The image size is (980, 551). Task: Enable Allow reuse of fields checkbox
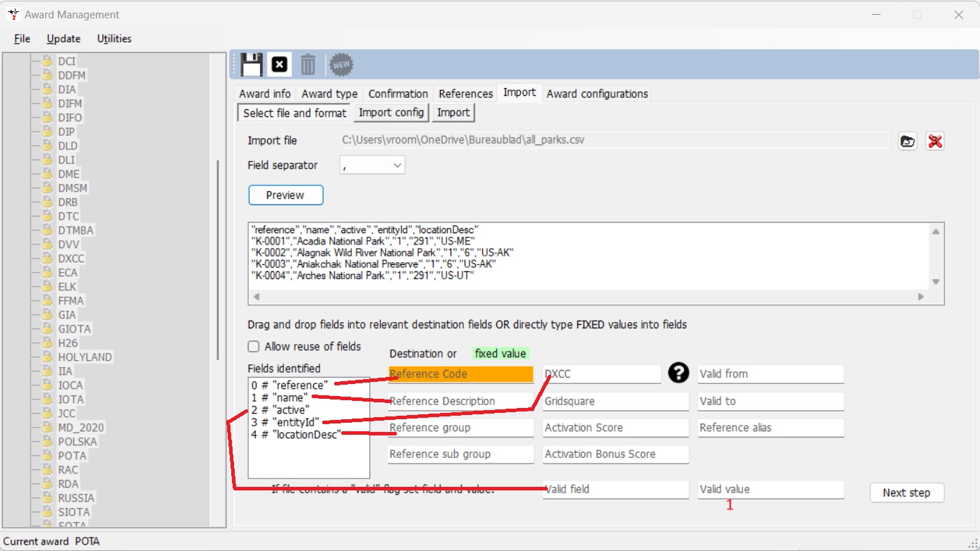tap(254, 347)
